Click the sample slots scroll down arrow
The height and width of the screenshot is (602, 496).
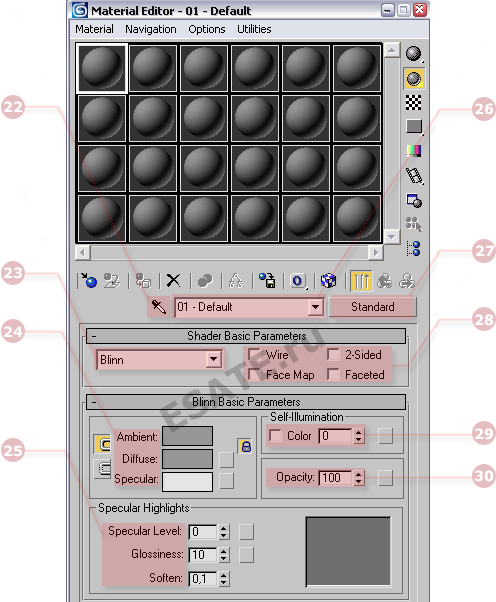392,236
